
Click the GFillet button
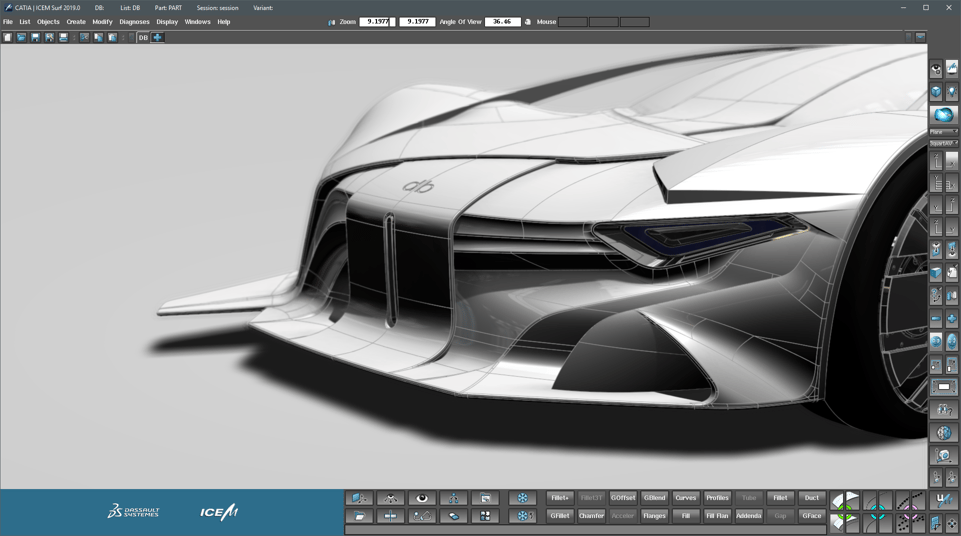point(559,516)
